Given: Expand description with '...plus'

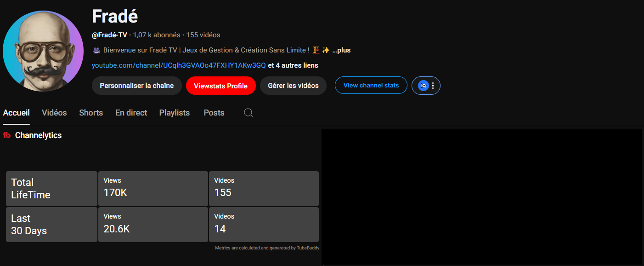Looking at the screenshot, I should click(341, 50).
